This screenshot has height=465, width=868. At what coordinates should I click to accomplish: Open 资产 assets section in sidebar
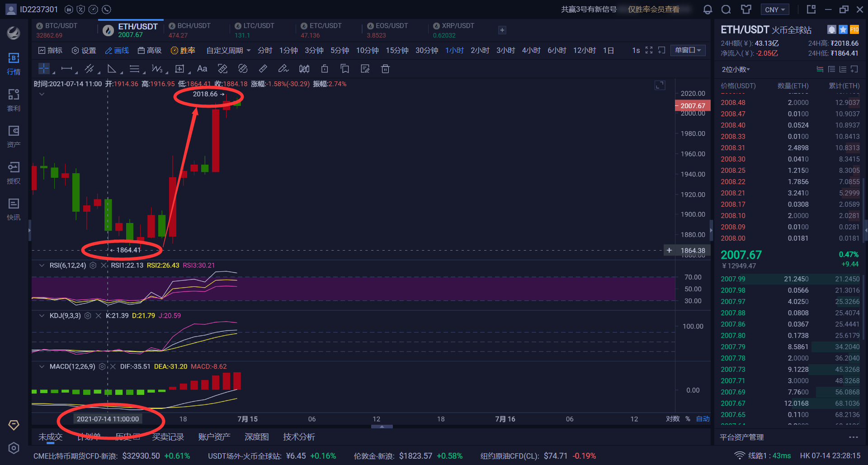[x=14, y=137]
